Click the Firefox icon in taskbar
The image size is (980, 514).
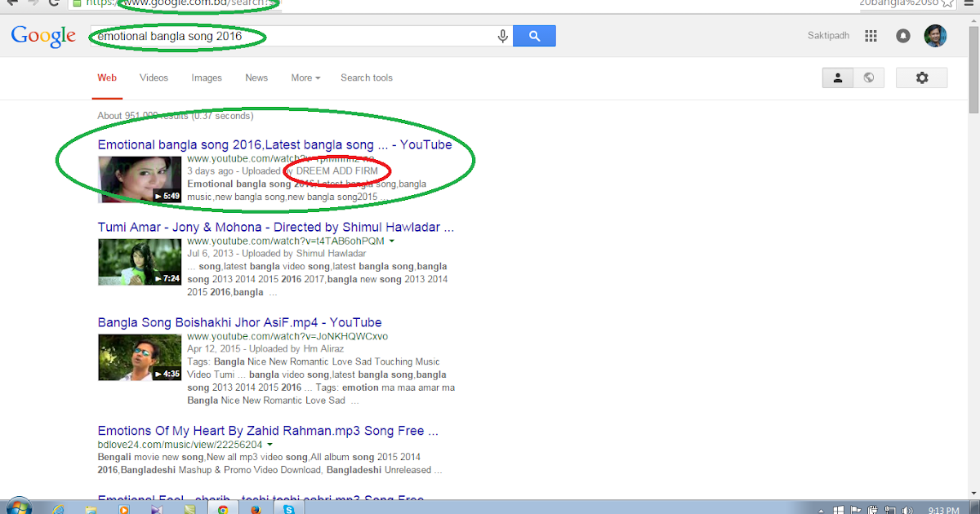[256, 509]
